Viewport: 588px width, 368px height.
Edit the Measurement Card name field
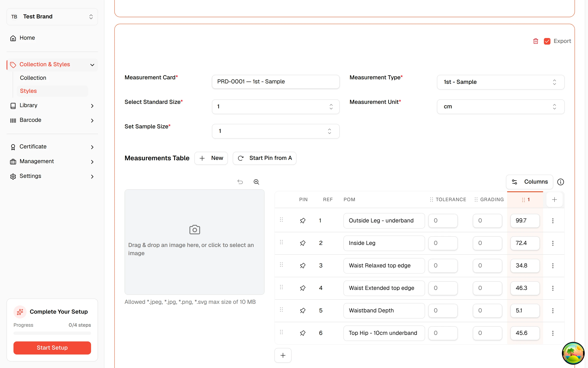[276, 82]
